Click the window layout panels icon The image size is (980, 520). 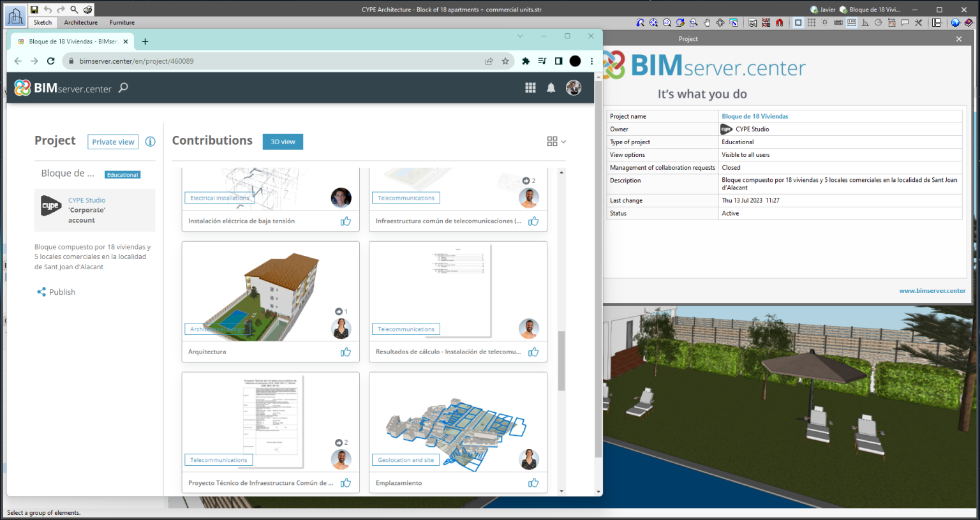(x=936, y=22)
